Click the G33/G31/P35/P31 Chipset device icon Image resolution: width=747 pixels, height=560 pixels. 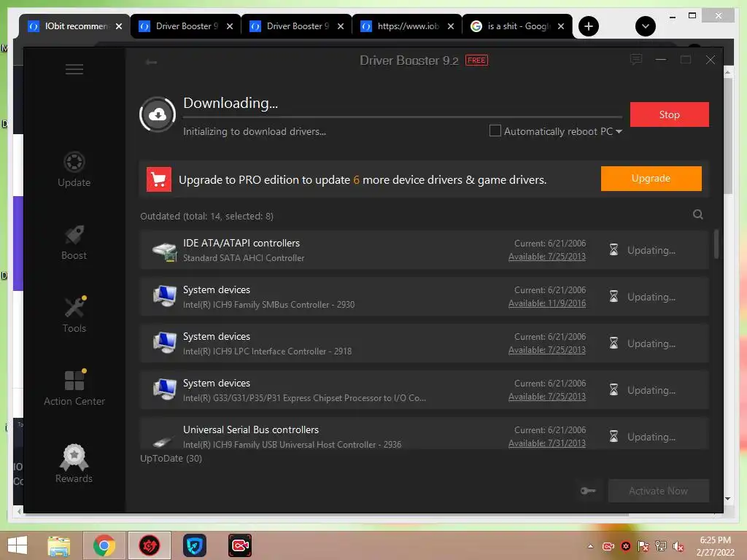pos(165,389)
